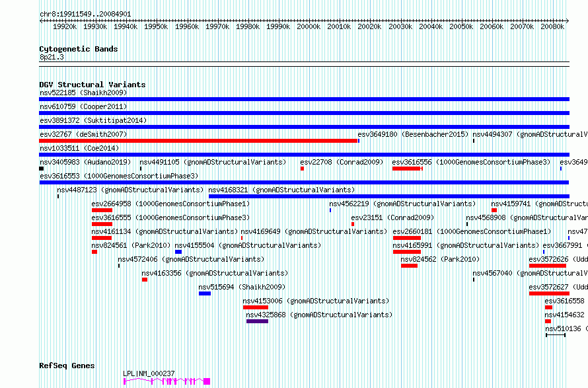Select the nsv4169649 gnomAD variant label
The height and width of the screenshot is (388, 588).
tap(314, 231)
